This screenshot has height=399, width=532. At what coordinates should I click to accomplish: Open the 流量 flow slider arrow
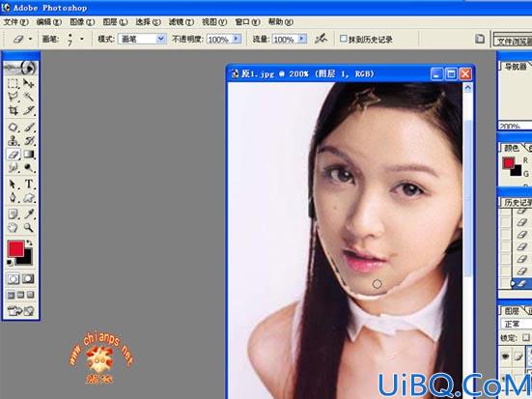coord(302,39)
